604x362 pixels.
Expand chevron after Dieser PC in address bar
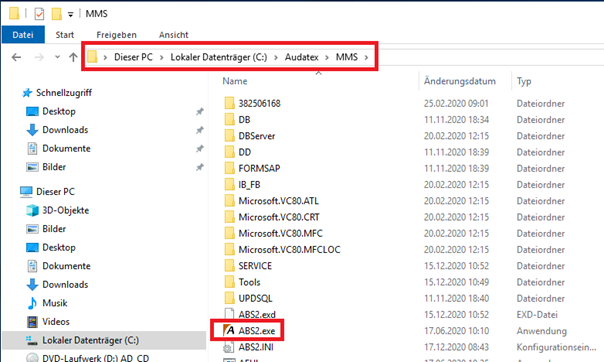pyautogui.click(x=162, y=57)
